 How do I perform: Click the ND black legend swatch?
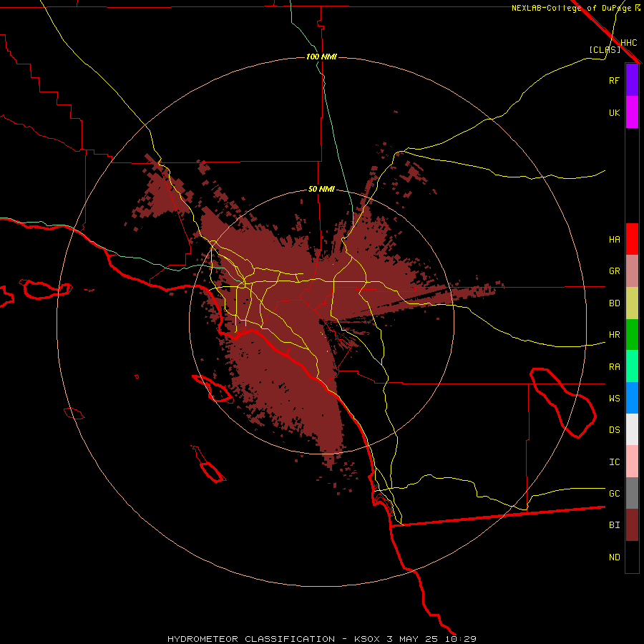click(632, 557)
